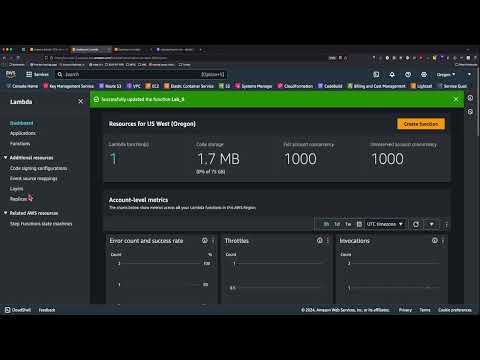Image resolution: width=480 pixels, height=360 pixels.
Task: Close the Lambda side navigation panel
Action: click(x=81, y=101)
